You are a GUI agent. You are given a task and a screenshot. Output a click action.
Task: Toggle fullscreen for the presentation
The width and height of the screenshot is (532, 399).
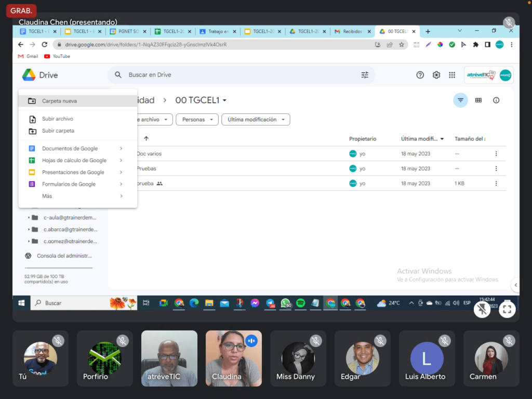tap(507, 309)
